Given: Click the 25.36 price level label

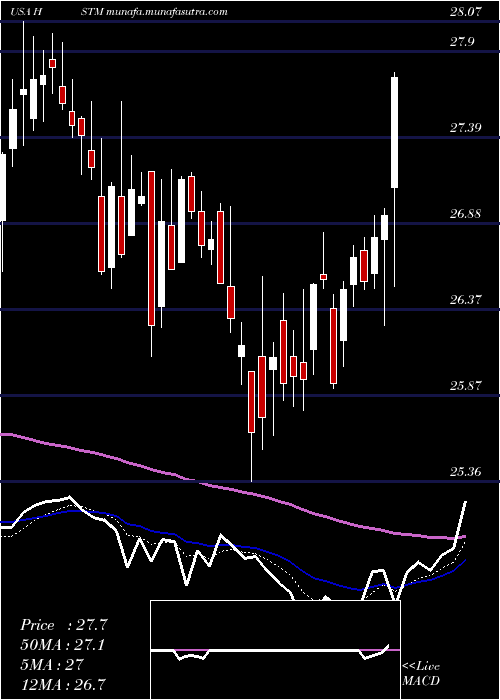Looking at the screenshot, I should (x=465, y=472).
